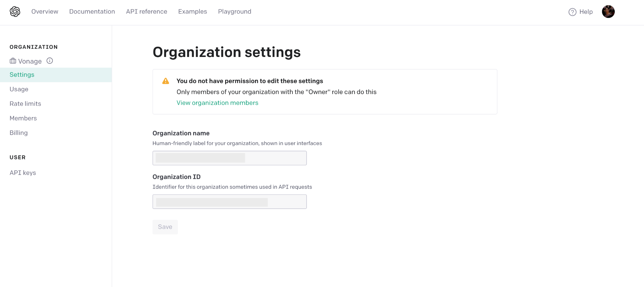Open the Members section
644x287 pixels.
23,118
